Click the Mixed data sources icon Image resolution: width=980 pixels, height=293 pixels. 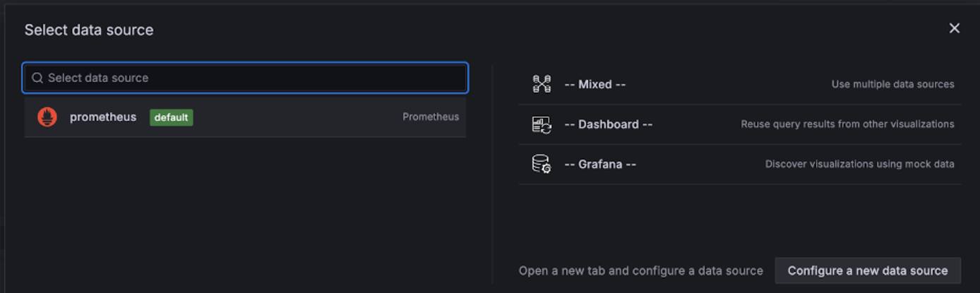(x=542, y=84)
